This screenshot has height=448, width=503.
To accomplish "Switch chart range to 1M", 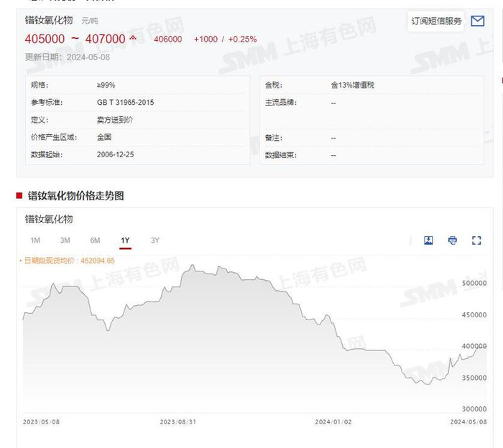I will (x=35, y=241).
